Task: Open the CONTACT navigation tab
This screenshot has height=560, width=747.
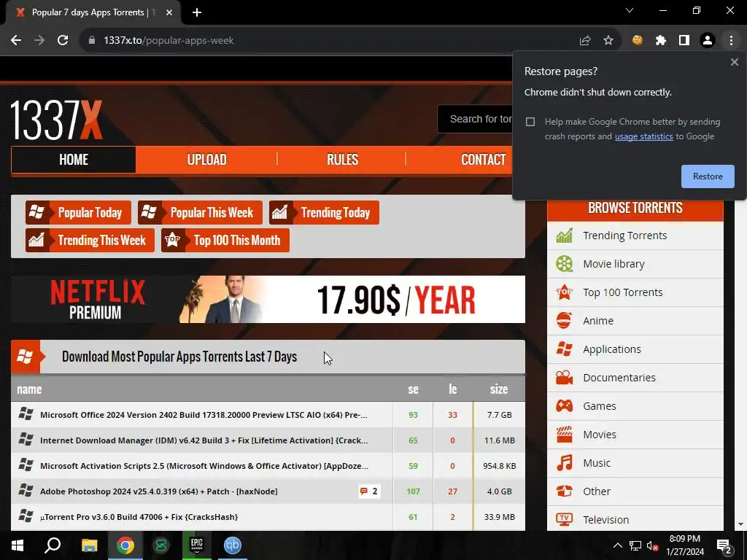Action: pos(483,160)
